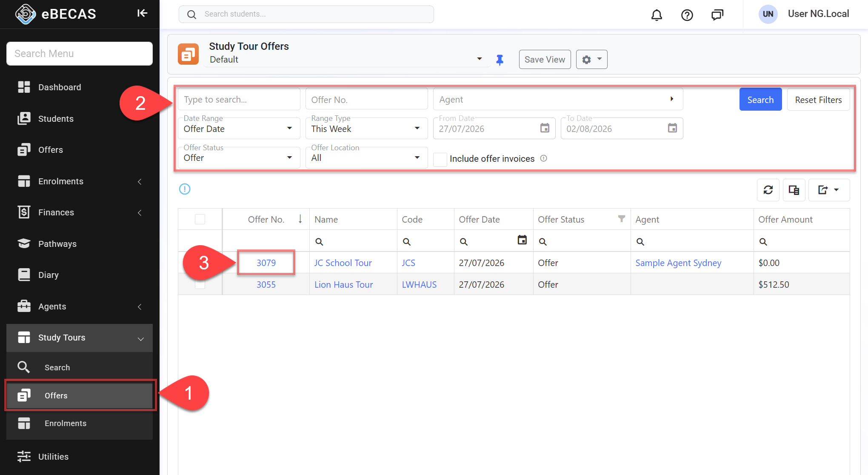Open the Default view dropdown
Screen dimensions: 868x475
pyautogui.click(x=347, y=60)
